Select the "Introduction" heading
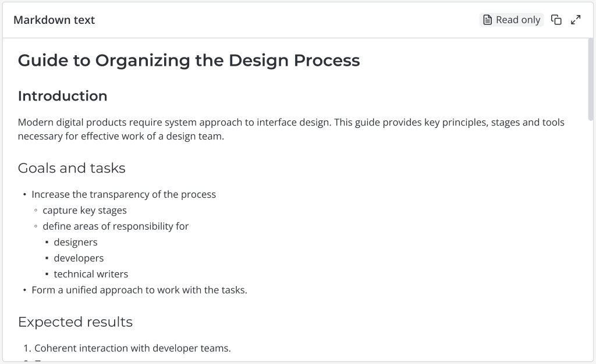Viewport: 596px width, 364px height. click(62, 96)
